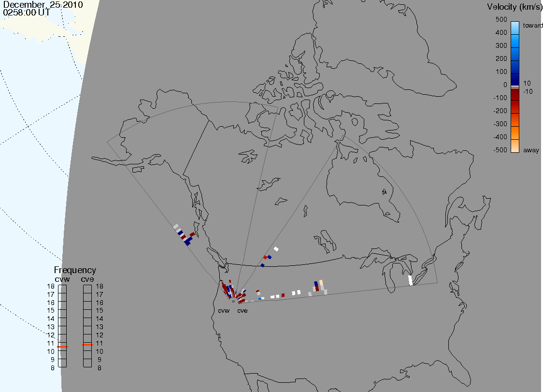Click the white scatter cell near Lake Erie
Screen dimensions: 543x392
coord(410,280)
